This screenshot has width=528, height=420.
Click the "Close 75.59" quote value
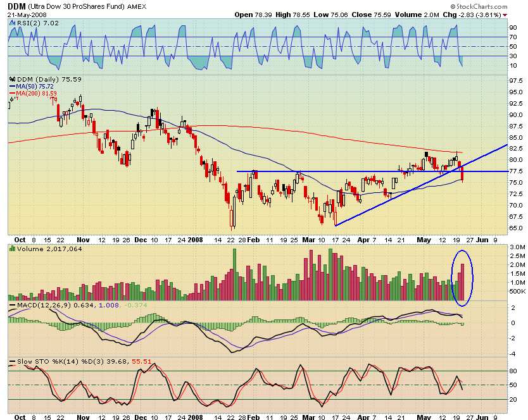point(371,15)
